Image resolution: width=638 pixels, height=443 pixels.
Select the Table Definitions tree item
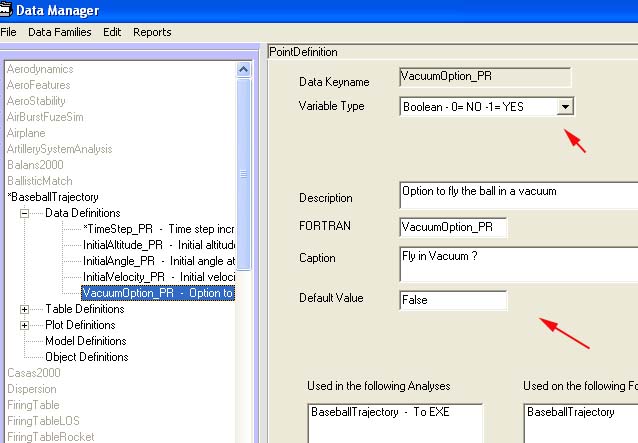coord(85,309)
